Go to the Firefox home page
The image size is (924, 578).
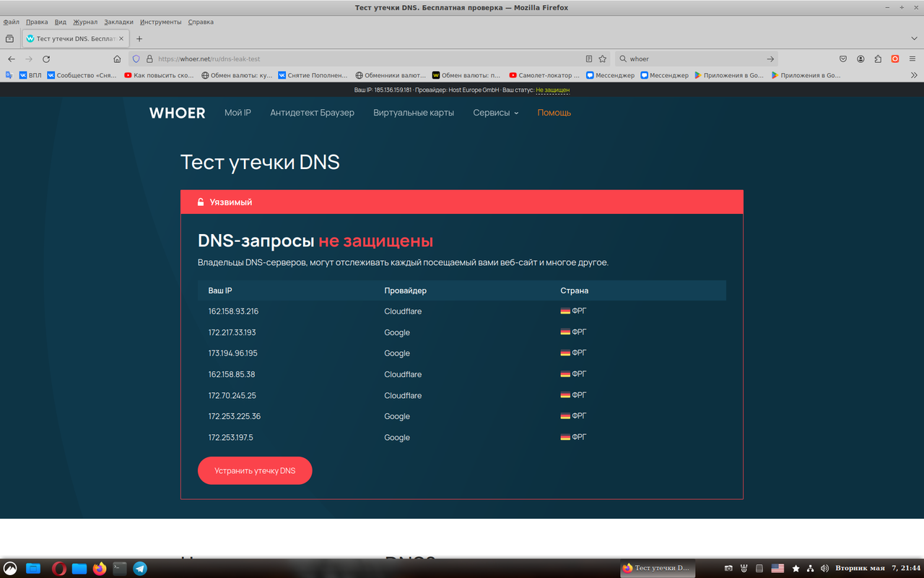click(117, 59)
